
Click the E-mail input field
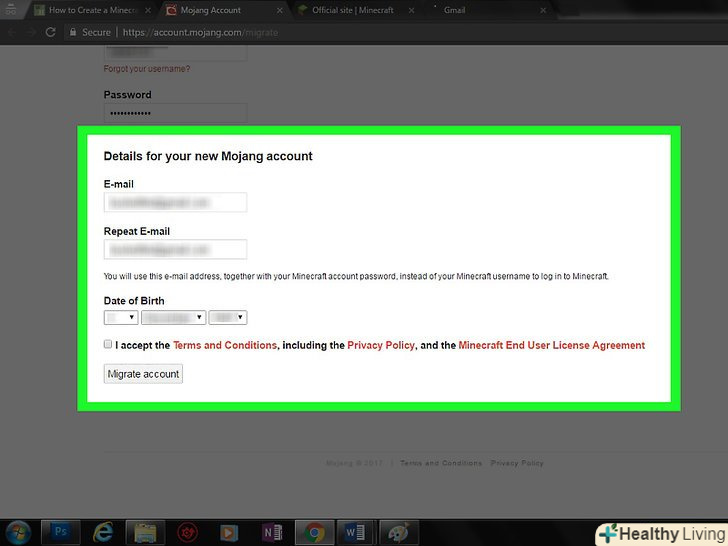pyautogui.click(x=176, y=202)
